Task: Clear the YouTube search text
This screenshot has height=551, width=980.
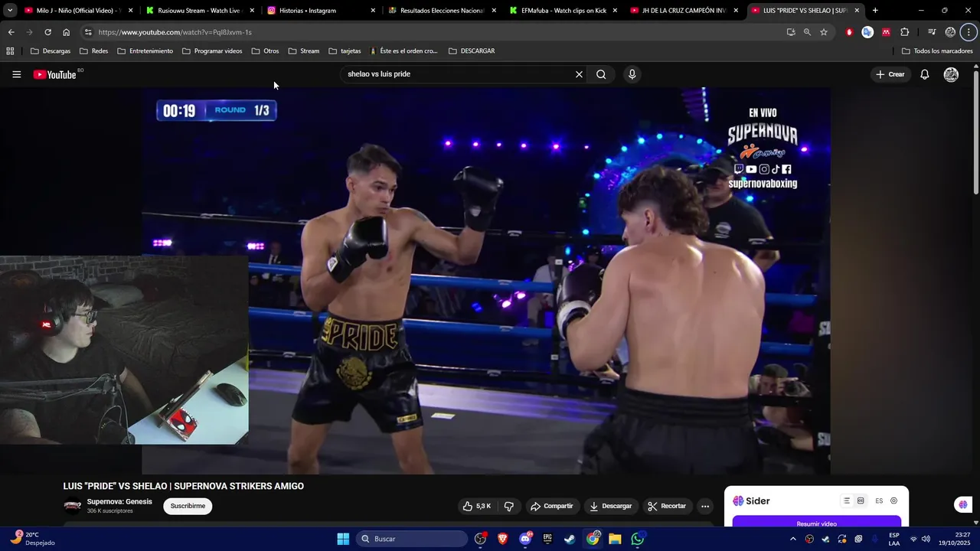Action: (579, 74)
